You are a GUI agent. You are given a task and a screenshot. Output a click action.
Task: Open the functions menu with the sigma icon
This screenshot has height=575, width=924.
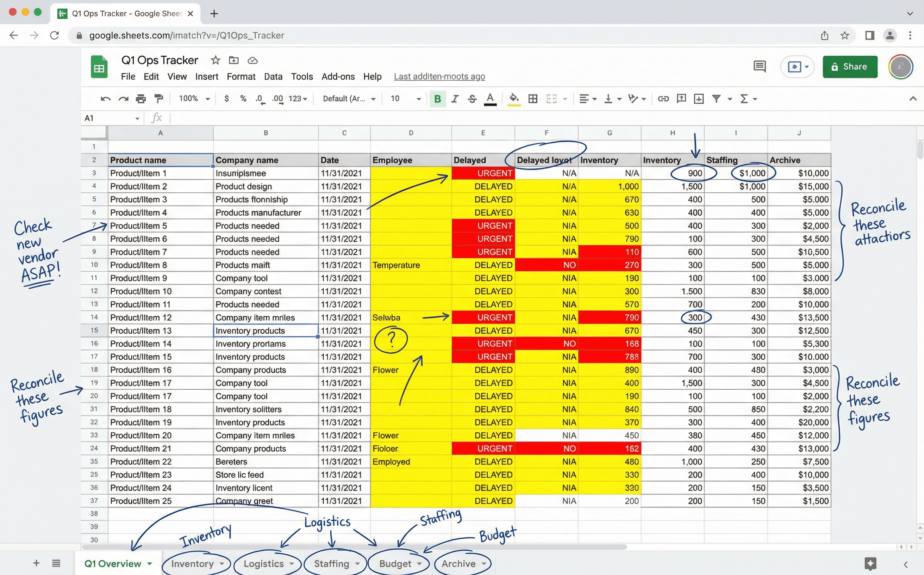(744, 99)
